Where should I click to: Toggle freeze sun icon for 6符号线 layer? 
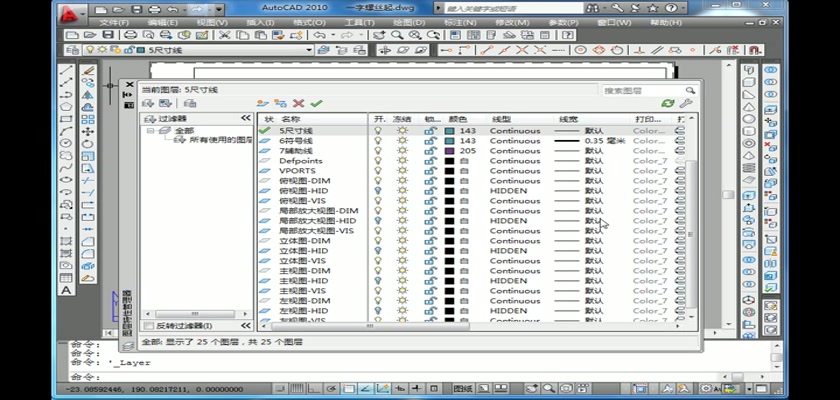tap(402, 140)
